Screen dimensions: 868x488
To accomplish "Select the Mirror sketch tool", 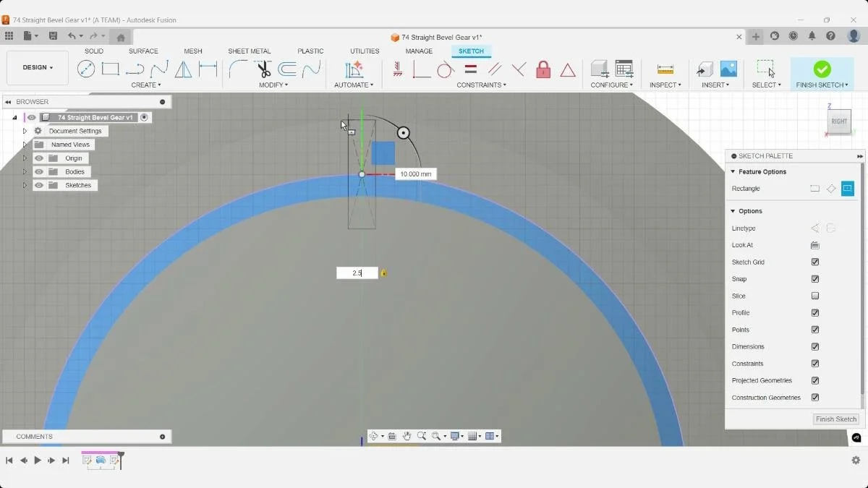I will (184, 69).
